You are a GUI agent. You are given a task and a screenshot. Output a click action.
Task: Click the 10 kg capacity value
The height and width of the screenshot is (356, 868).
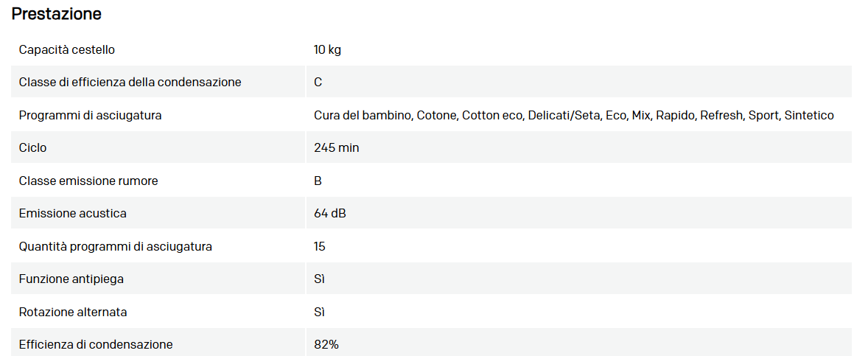coord(327,50)
